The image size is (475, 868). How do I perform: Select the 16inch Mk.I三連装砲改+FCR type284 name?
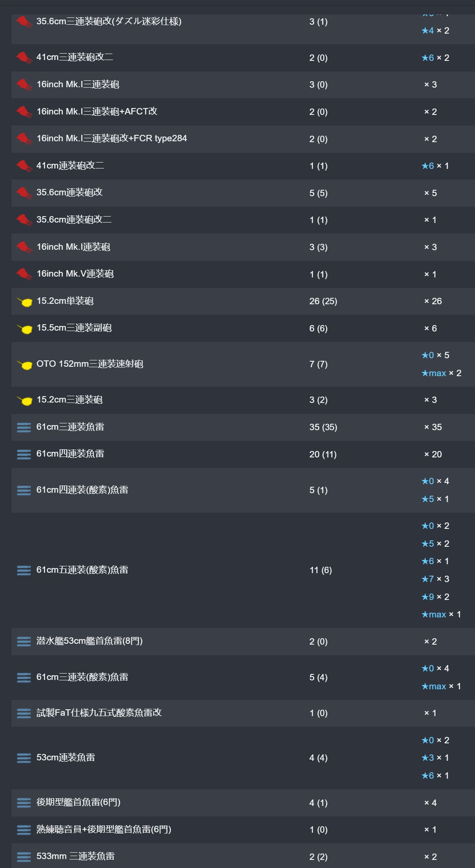click(111, 138)
